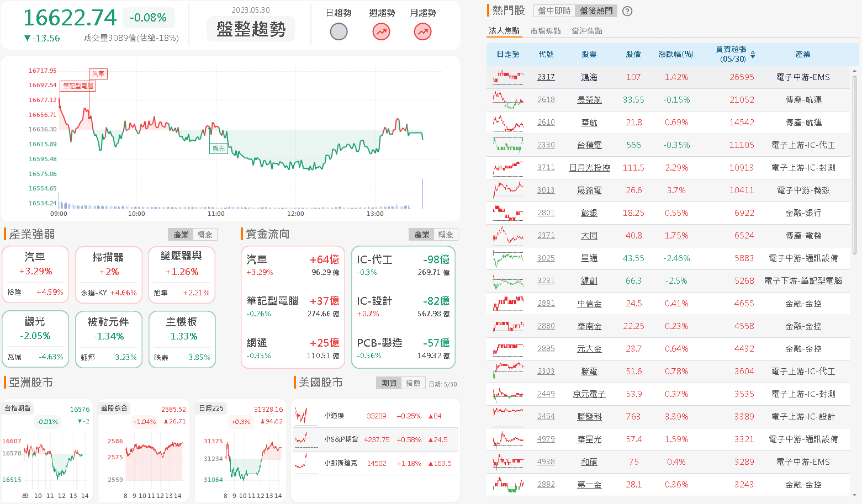This screenshot has width=862, height=504.
Task: Switch US market to 指數 view
Action: click(x=413, y=383)
